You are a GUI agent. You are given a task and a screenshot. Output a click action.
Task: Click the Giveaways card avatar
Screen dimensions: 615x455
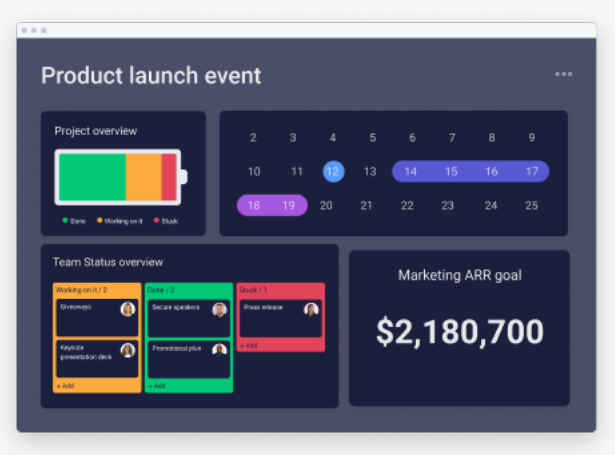point(127,309)
